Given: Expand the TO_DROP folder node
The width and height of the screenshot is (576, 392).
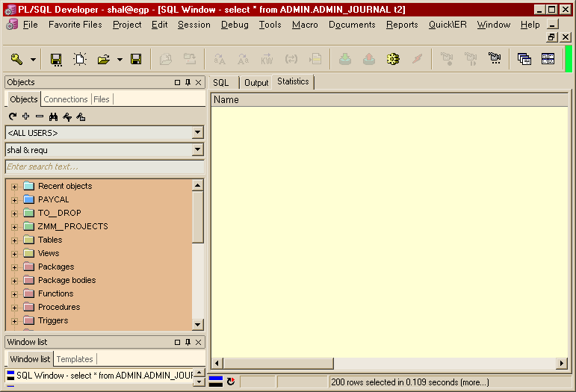Looking at the screenshot, I should pos(14,214).
